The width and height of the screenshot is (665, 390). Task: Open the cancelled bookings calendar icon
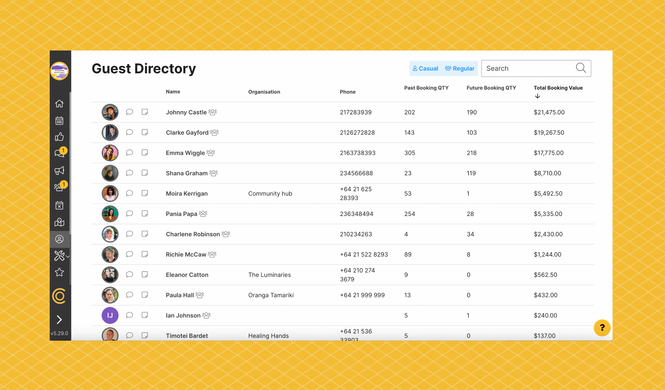click(59, 205)
